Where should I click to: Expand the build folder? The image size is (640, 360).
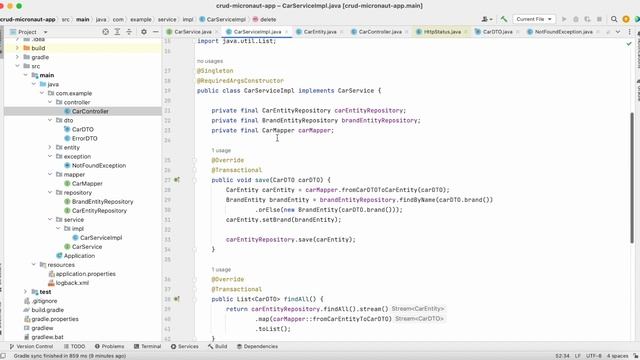tap(17, 48)
